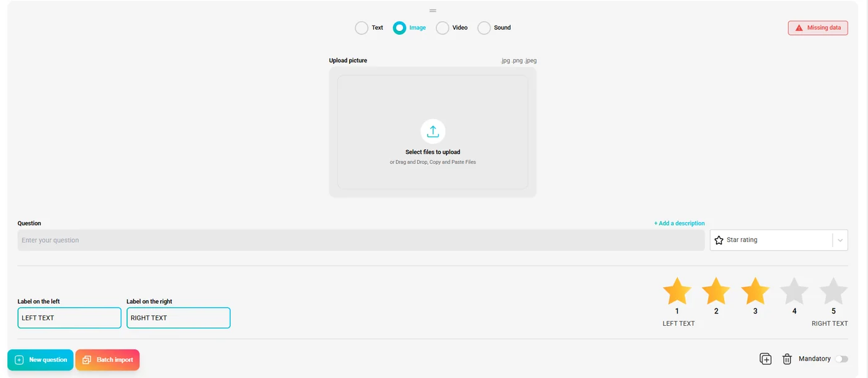Select the Video question type
This screenshot has height=378, width=868.
(443, 27)
